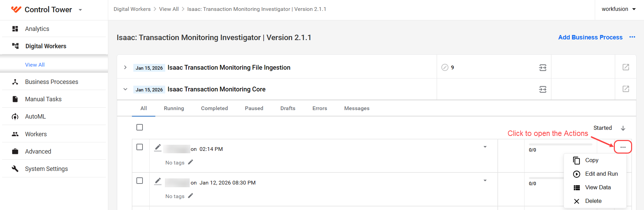Click the cancelled status icon showing 9
Image resolution: width=644 pixels, height=210 pixels.
pos(445,67)
